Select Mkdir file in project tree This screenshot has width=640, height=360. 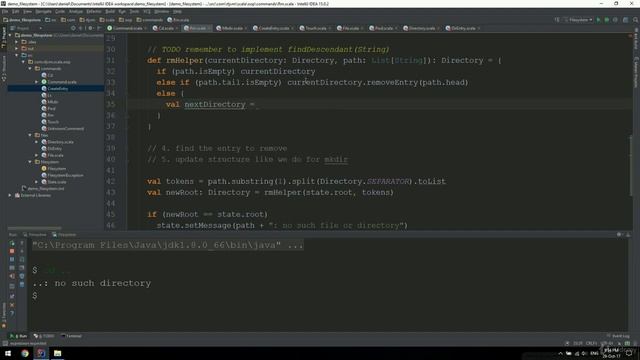[50, 102]
